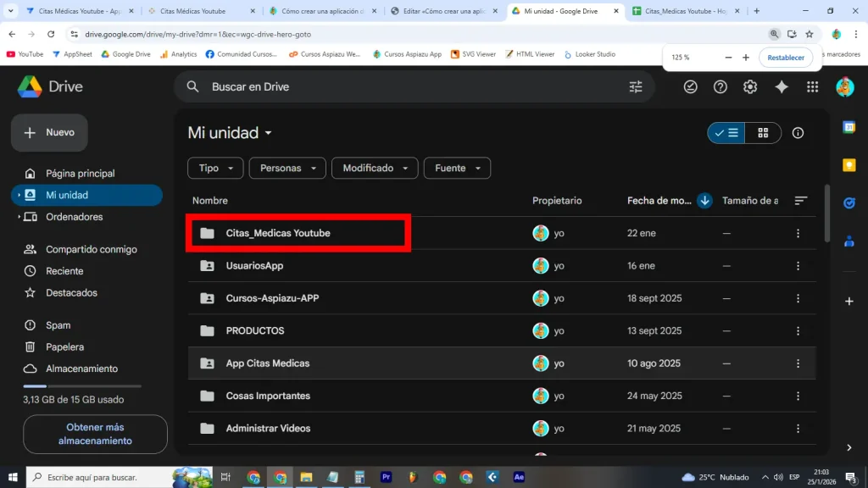The width and height of the screenshot is (868, 488).
Task: Click the Gemini sparkle icon
Action: [782, 86]
